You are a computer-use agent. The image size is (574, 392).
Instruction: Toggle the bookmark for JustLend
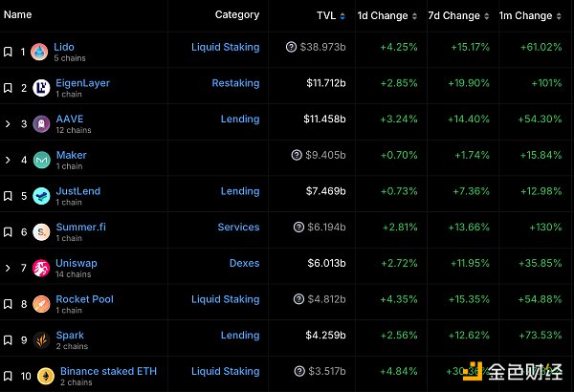click(x=8, y=196)
